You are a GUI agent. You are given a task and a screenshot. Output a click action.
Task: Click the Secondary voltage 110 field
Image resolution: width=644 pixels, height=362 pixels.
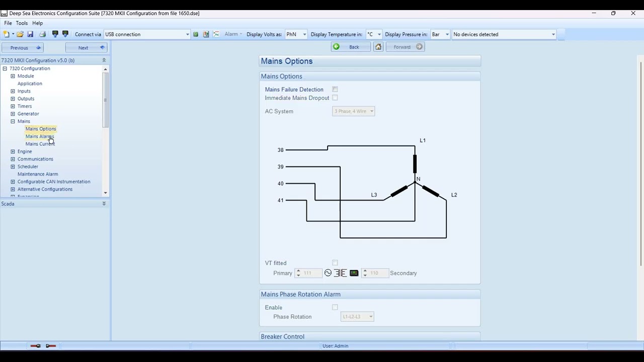tap(375, 273)
